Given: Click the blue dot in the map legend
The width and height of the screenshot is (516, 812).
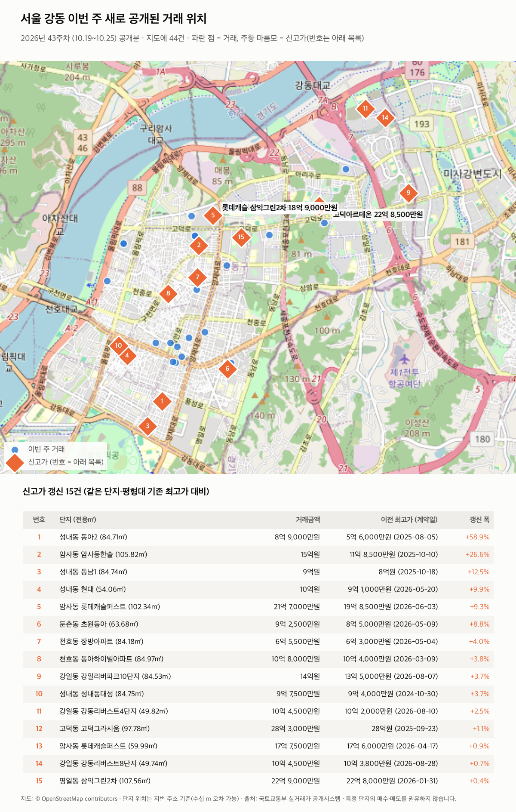Looking at the screenshot, I should (x=15, y=449).
